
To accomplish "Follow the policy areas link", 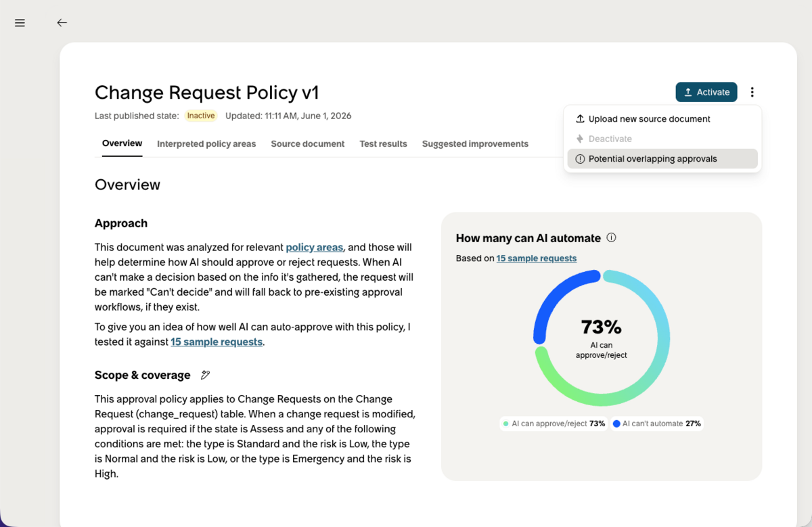I will [315, 248].
